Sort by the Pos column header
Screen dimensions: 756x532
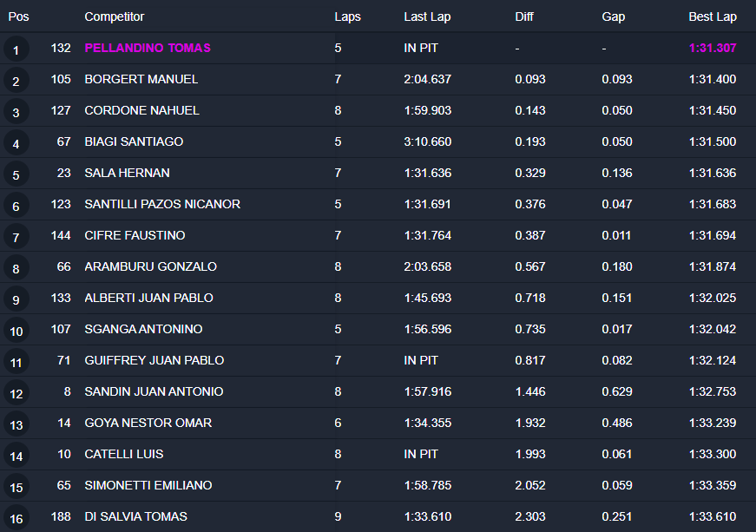coord(18,16)
